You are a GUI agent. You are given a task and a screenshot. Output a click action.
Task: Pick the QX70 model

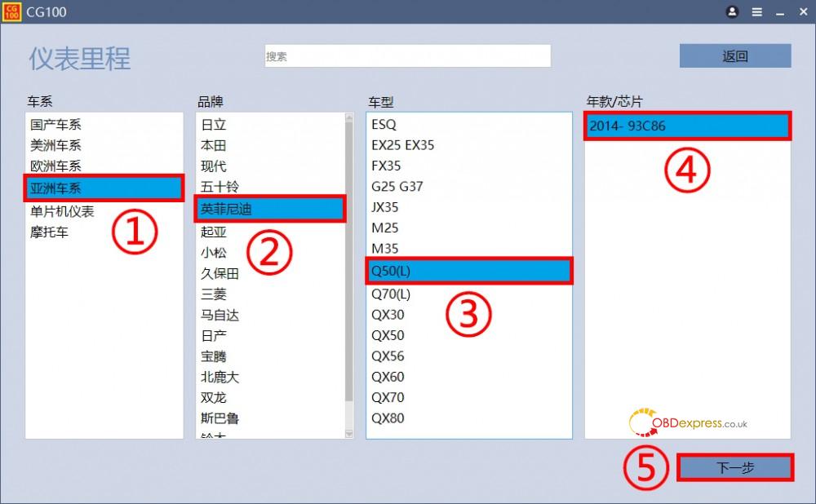(469, 398)
